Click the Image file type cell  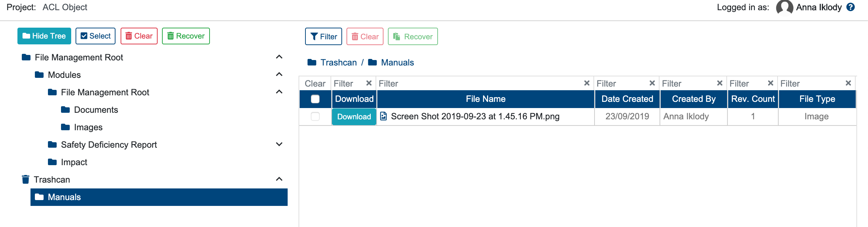coord(816,116)
